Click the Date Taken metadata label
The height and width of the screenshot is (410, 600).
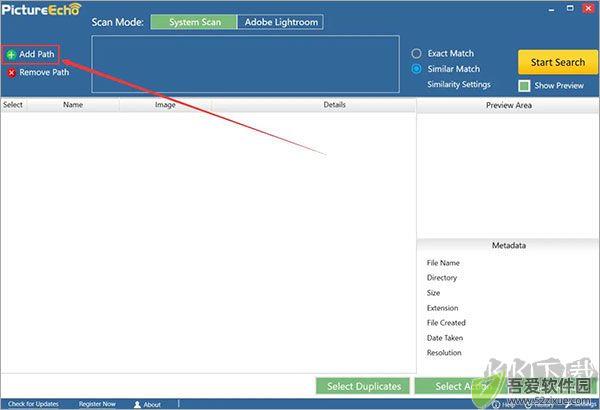(x=445, y=338)
